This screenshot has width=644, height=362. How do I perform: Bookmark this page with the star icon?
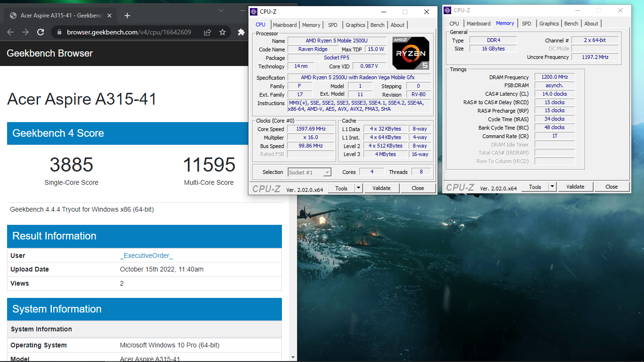(x=223, y=32)
